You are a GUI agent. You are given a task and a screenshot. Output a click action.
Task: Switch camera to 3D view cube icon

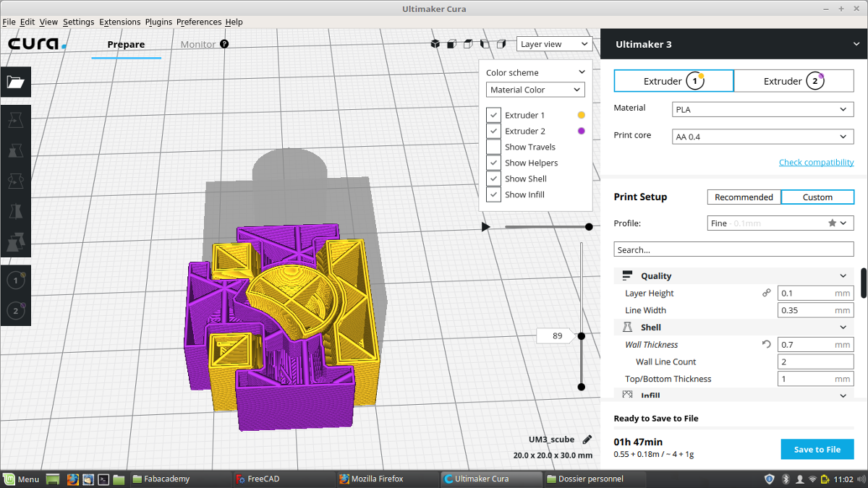(435, 44)
